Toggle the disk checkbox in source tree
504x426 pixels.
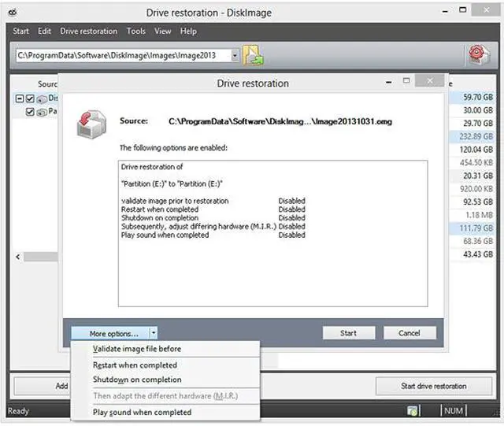click(x=30, y=98)
